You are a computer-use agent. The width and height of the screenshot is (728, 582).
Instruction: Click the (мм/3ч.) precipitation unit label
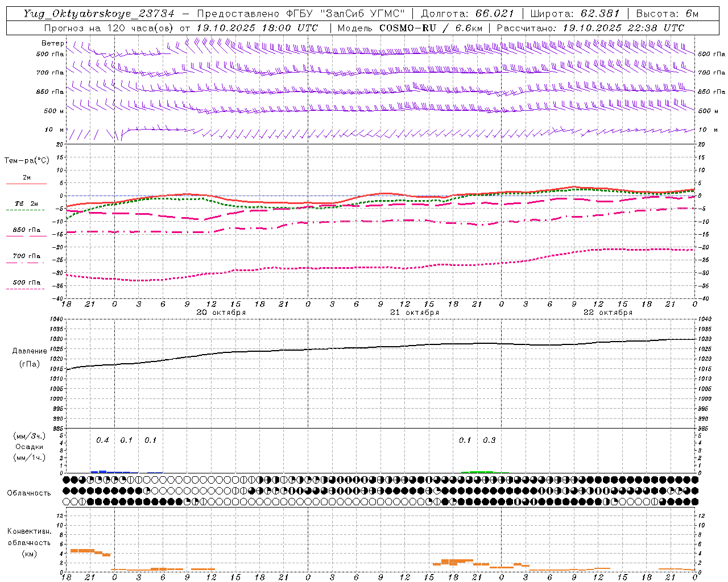click(30, 436)
